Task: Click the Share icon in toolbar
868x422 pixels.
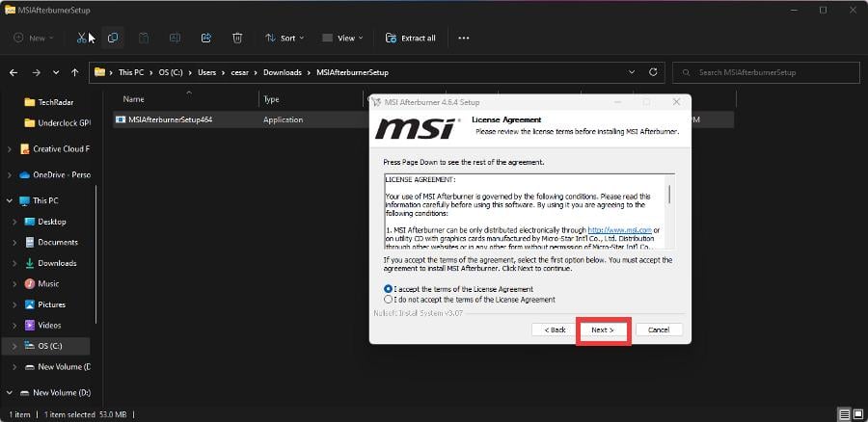Action: point(206,39)
